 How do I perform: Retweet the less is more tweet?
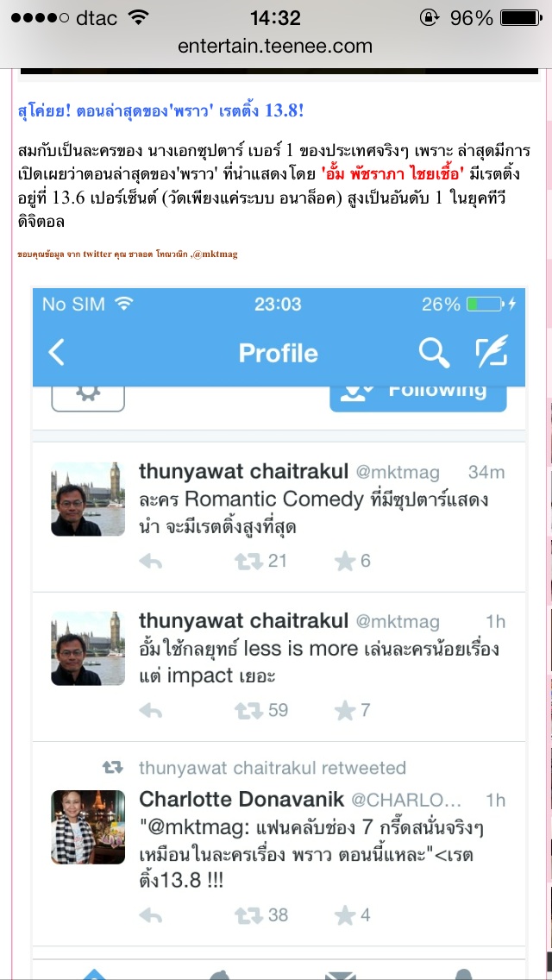click(x=248, y=711)
